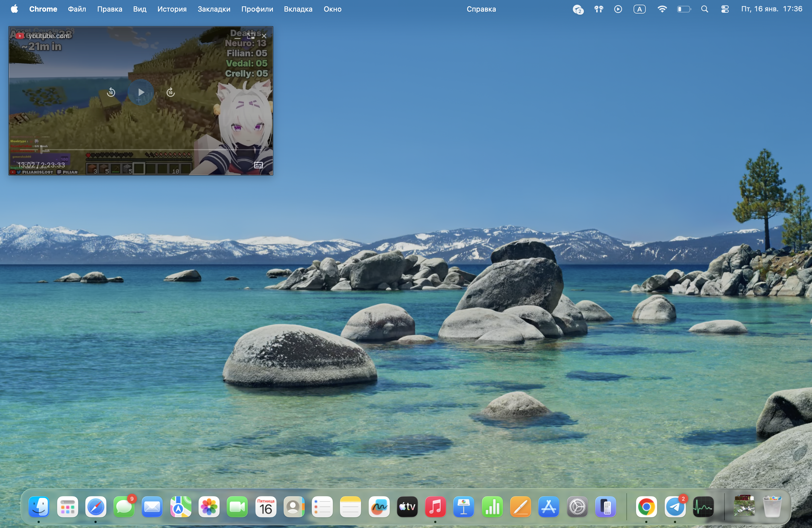Open the Профили menu
The width and height of the screenshot is (812, 528).
[257, 9]
